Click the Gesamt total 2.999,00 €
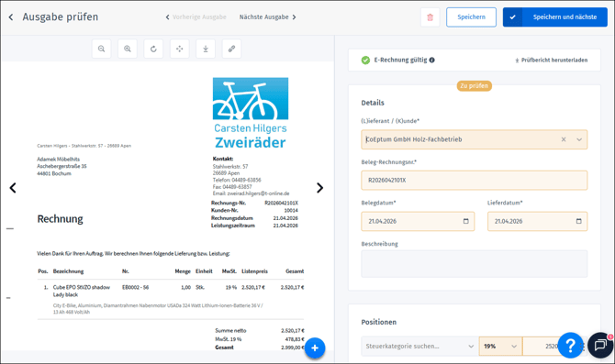 pyautogui.click(x=293, y=347)
